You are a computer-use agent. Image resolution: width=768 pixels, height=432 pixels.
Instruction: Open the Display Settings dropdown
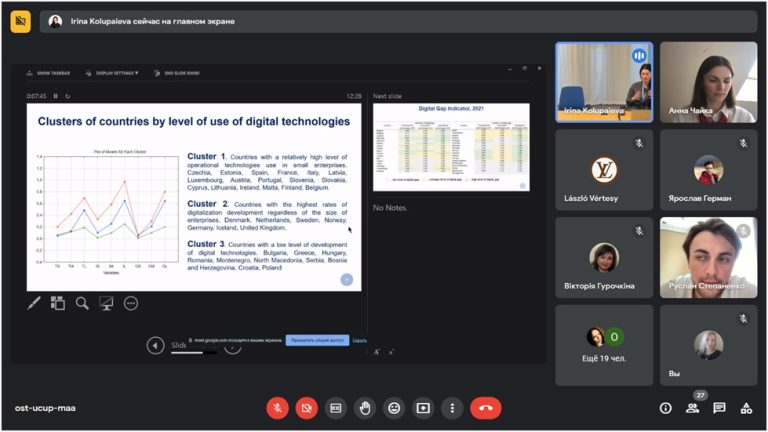[112, 73]
